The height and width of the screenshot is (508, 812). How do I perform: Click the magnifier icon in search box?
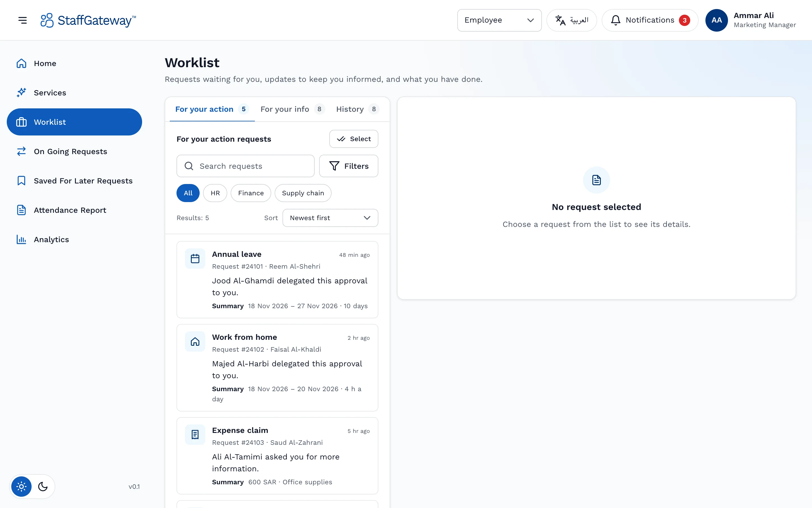189,166
